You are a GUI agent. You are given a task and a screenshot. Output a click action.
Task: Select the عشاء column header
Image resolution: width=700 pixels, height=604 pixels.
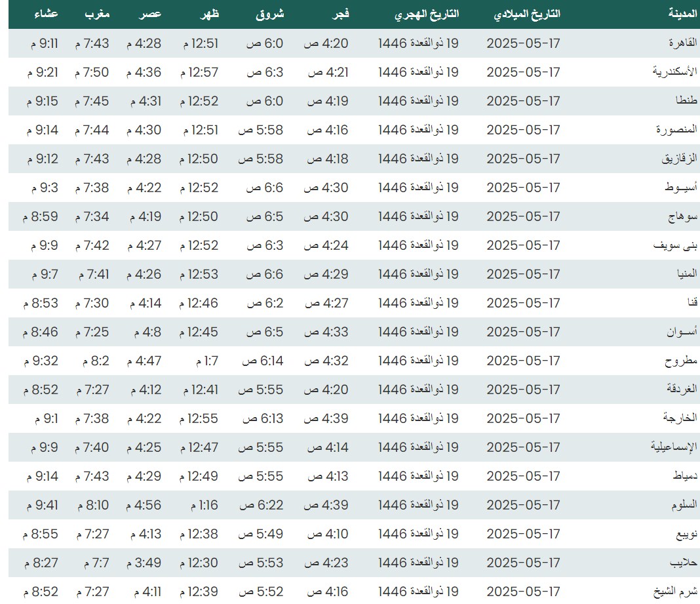pyautogui.click(x=46, y=14)
